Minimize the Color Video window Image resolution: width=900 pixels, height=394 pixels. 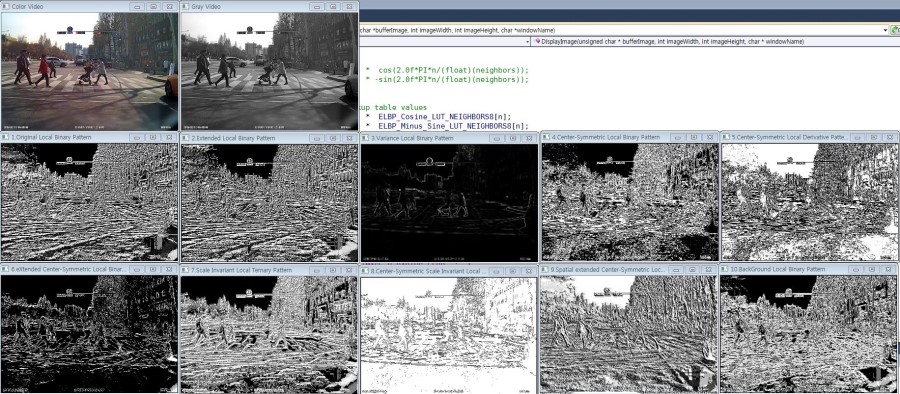(137, 6)
